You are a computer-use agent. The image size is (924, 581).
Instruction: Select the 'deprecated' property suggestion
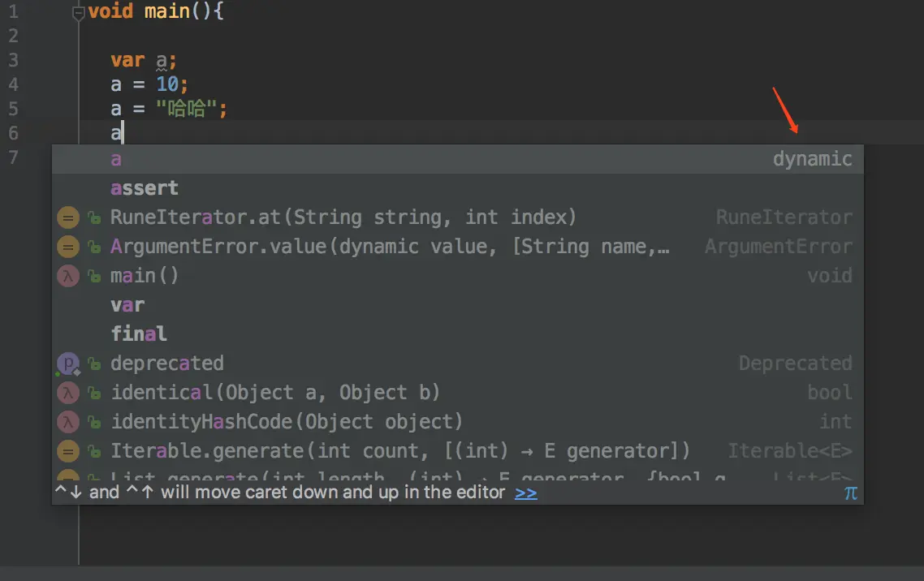(458, 364)
